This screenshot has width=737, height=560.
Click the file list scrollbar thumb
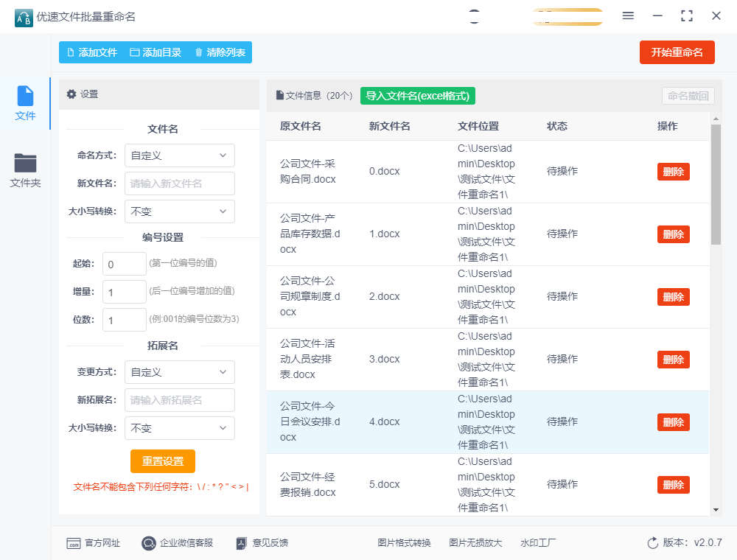(x=716, y=185)
